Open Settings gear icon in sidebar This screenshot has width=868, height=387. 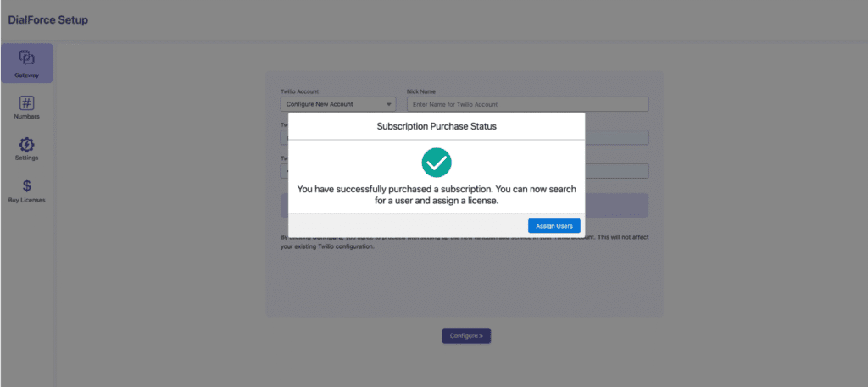(x=26, y=144)
